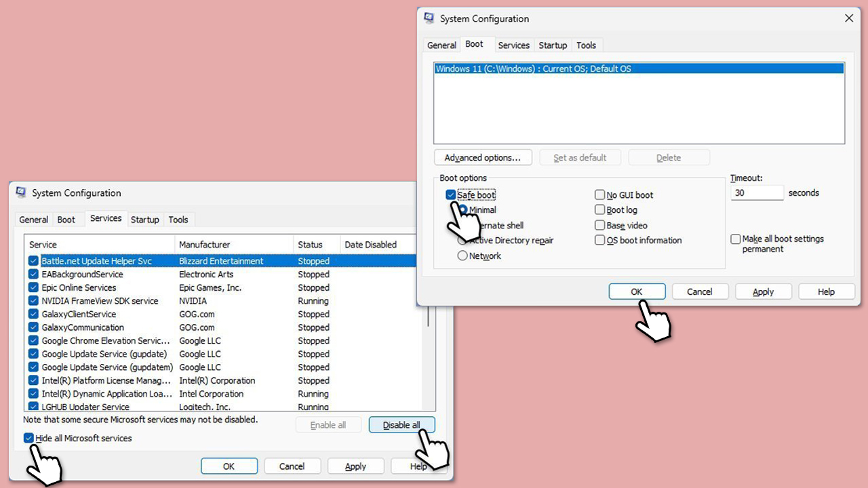Sort by Service column header
Screen dimensions: 868x488
click(100, 245)
